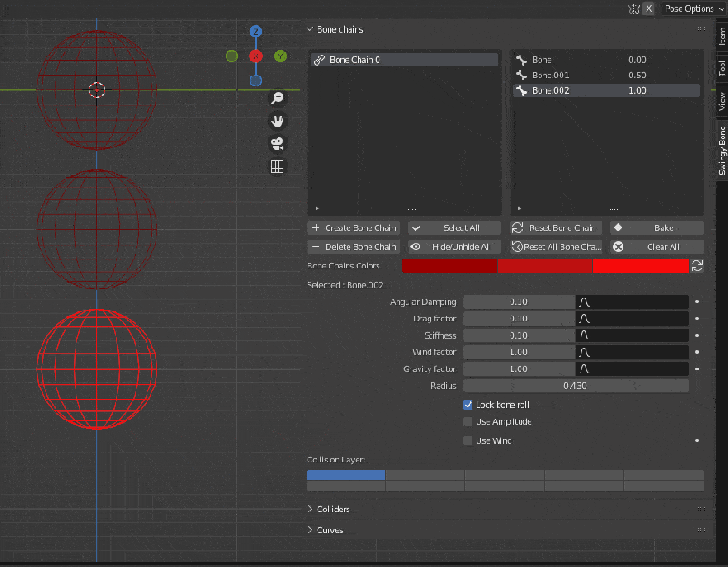This screenshot has width=728, height=567.
Task: Click grip dots on Bone chains panel header
Action: [701, 29]
